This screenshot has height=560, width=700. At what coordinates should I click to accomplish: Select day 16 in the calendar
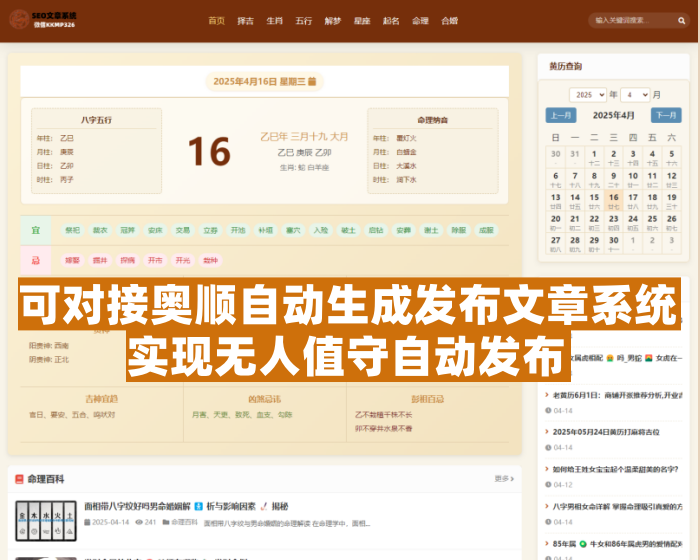(613, 201)
